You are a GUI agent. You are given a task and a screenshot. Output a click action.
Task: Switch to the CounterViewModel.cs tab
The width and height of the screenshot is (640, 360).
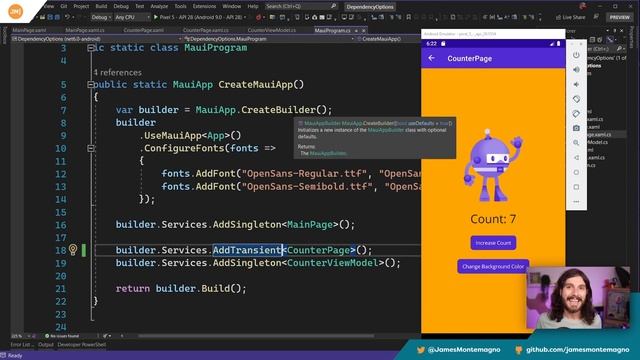pos(271,30)
